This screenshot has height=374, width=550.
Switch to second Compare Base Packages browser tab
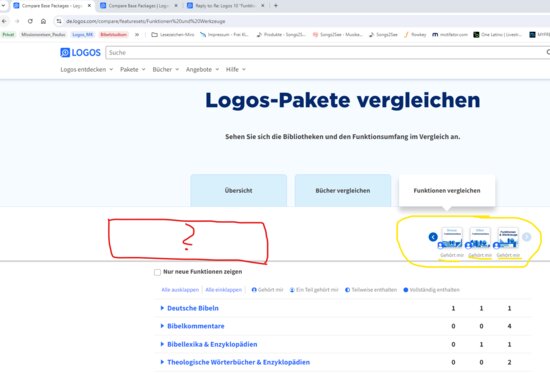point(139,6)
